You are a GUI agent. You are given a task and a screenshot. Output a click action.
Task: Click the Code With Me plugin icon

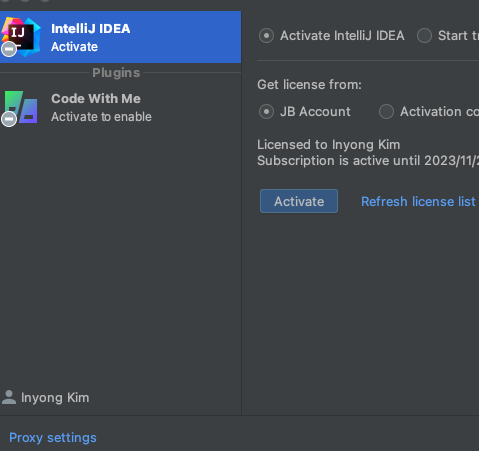click(x=21, y=107)
